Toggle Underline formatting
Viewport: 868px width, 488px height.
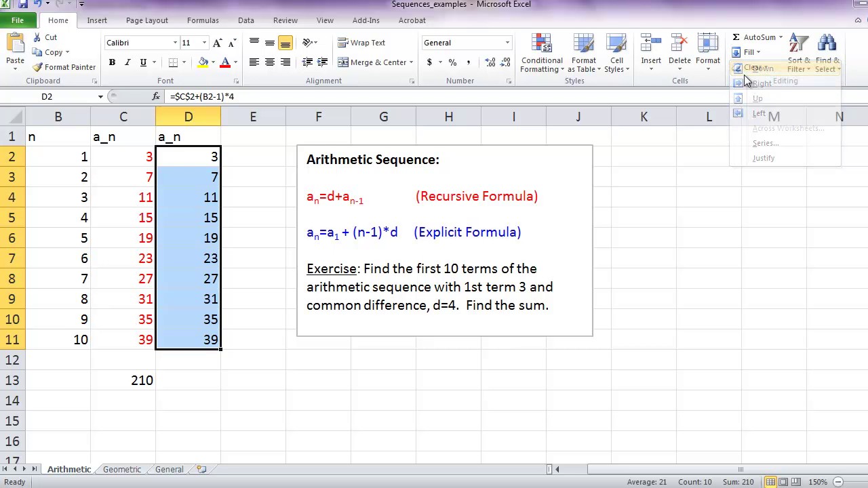143,62
